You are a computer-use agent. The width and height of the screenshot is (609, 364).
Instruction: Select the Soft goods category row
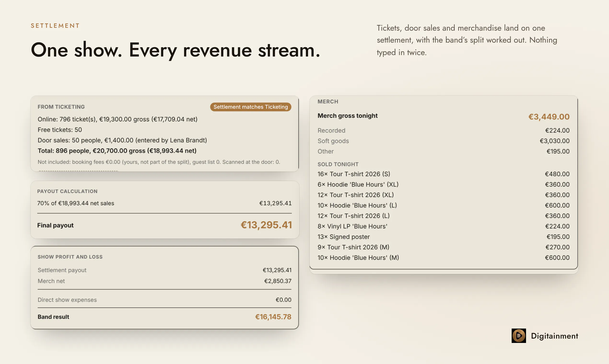pyautogui.click(x=444, y=141)
